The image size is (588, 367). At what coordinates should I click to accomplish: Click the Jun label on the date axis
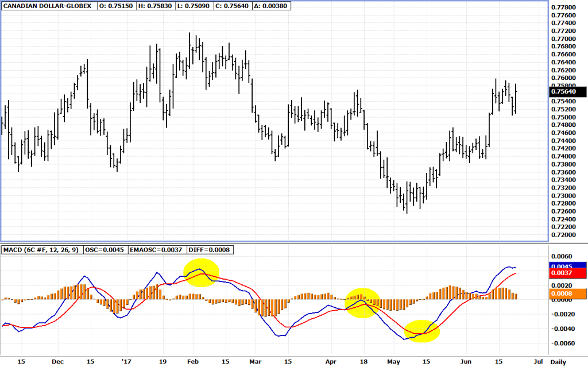click(466, 362)
